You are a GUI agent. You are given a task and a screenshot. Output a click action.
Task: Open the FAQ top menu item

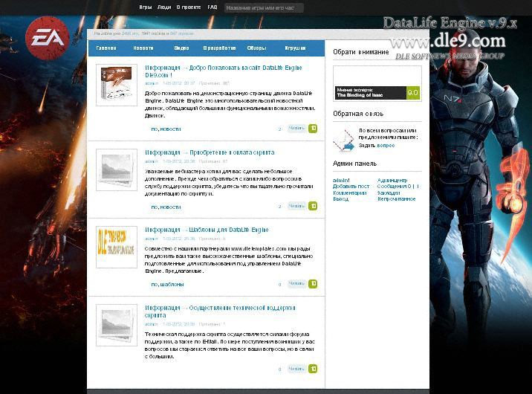[213, 7]
